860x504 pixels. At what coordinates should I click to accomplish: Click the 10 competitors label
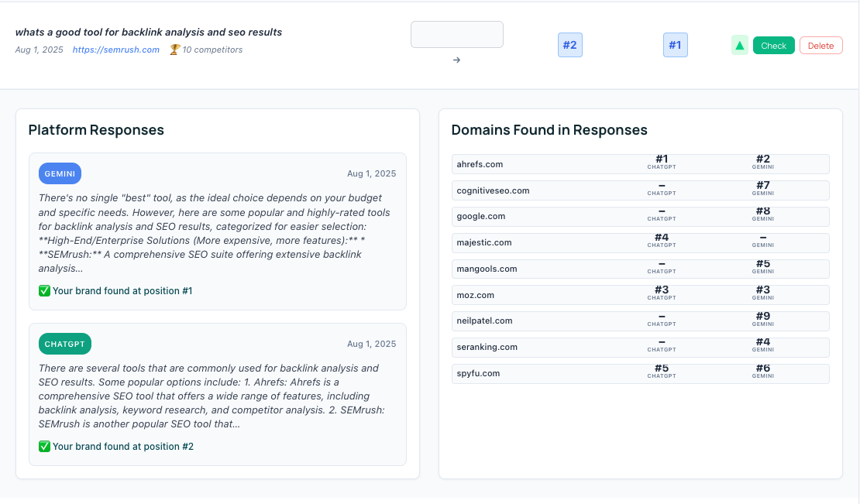(x=212, y=50)
